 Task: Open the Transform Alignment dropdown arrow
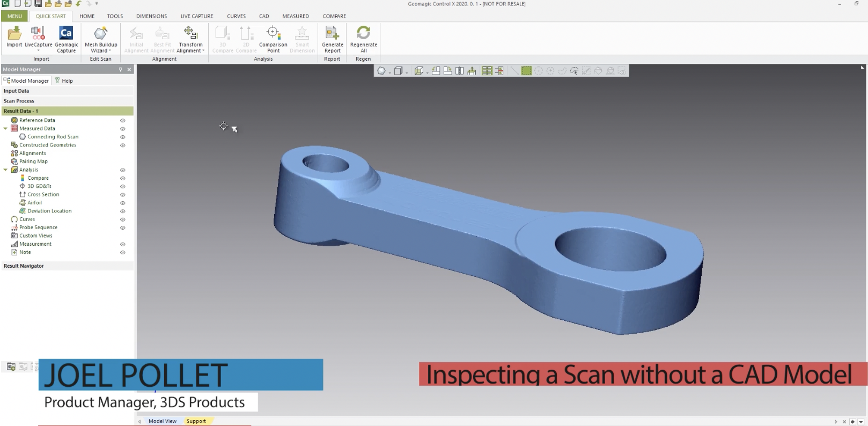(203, 51)
